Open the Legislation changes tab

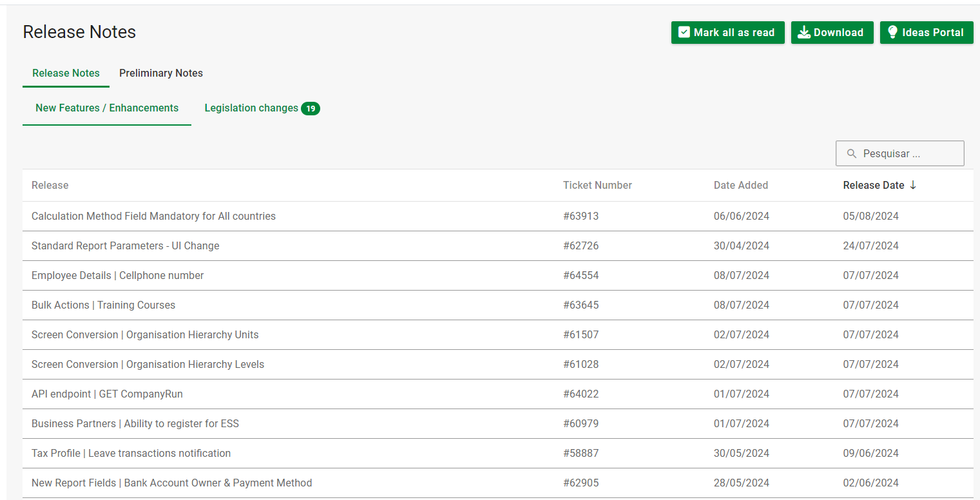point(251,108)
